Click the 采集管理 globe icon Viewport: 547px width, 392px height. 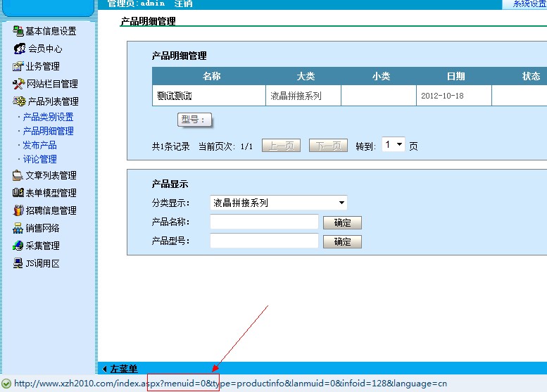[x=18, y=246]
